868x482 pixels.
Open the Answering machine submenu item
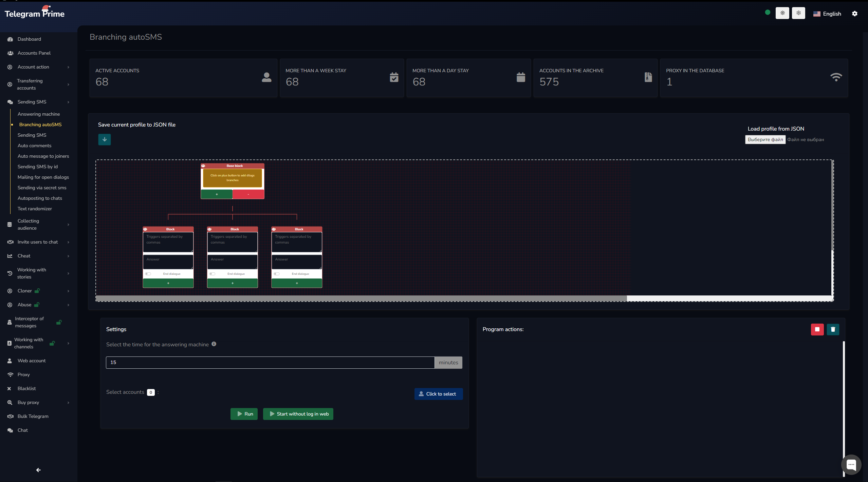point(38,114)
